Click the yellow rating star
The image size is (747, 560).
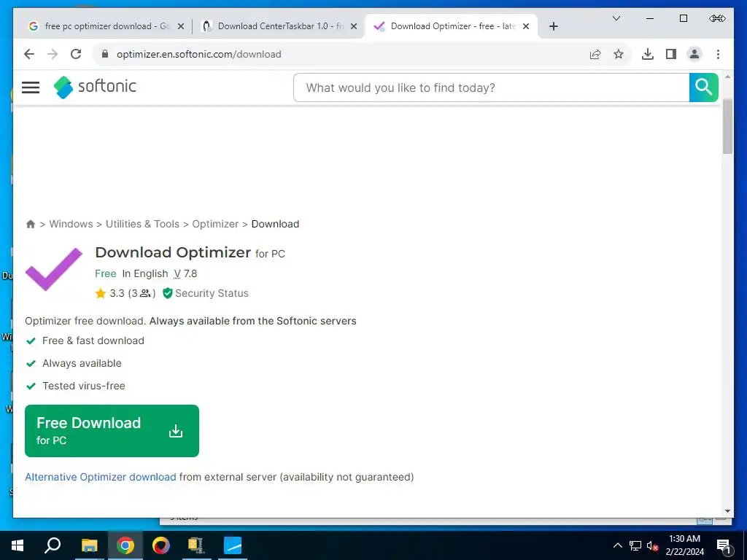(100, 293)
